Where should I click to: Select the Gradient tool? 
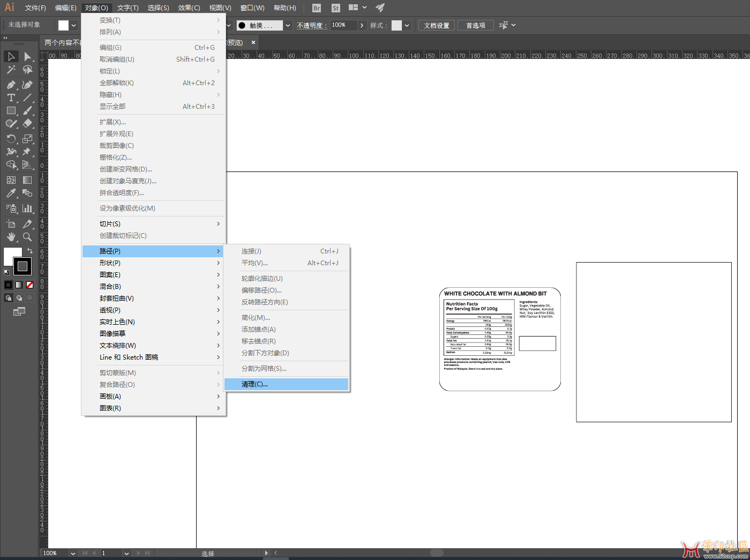tap(27, 180)
